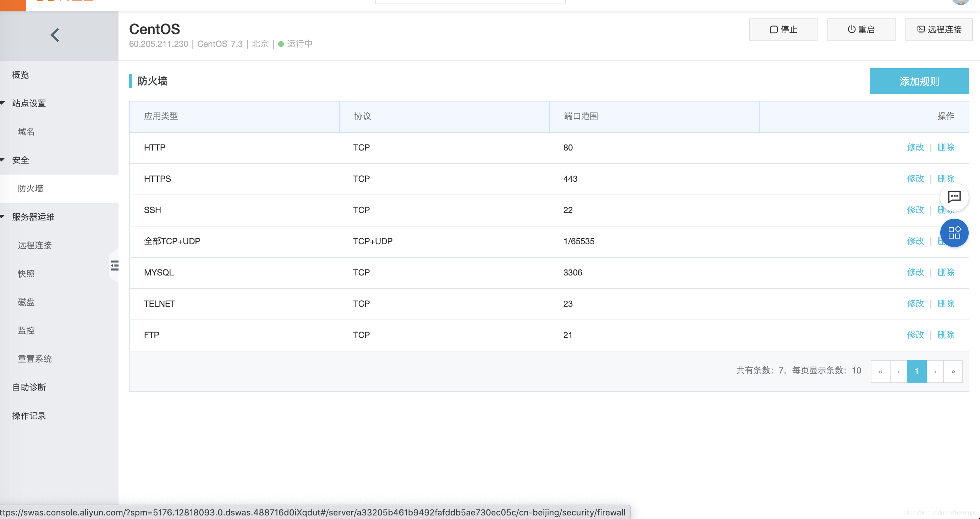
Task: Click 修改 for the MYSQL rule
Action: pos(915,272)
